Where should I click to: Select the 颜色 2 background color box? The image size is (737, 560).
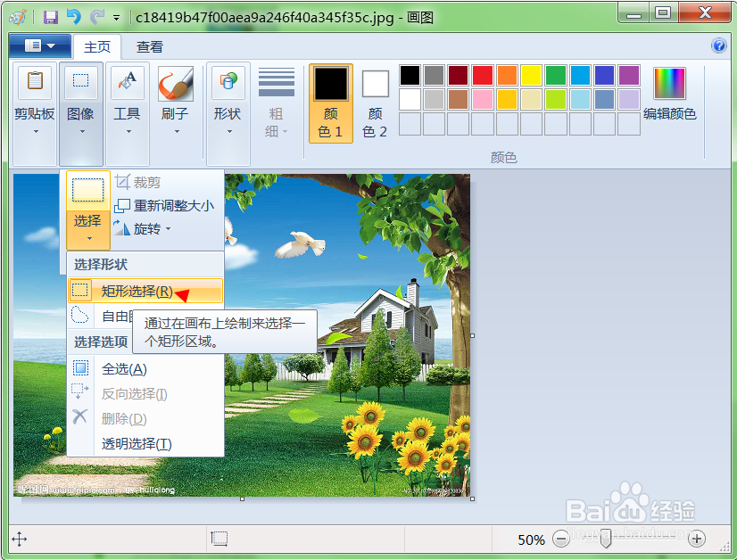point(375,104)
